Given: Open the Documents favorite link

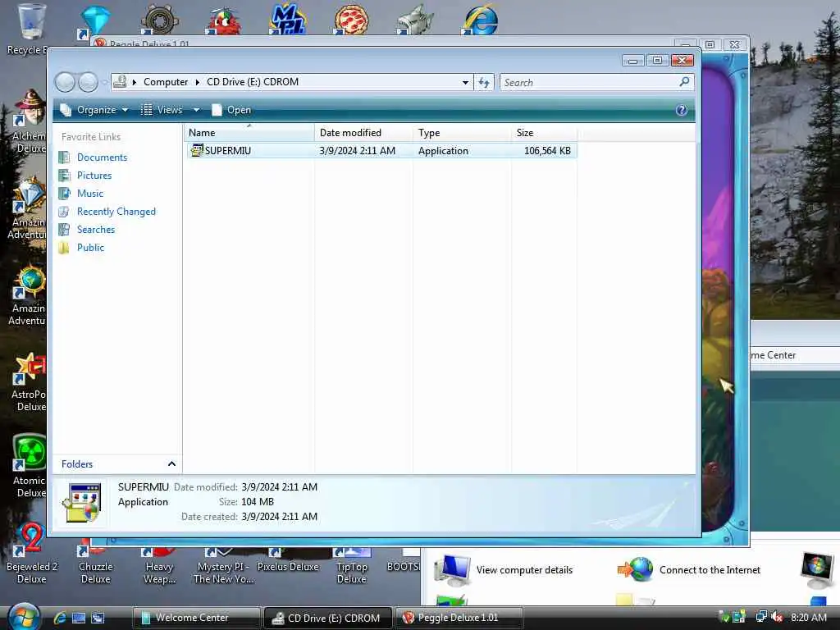Looking at the screenshot, I should click(102, 157).
